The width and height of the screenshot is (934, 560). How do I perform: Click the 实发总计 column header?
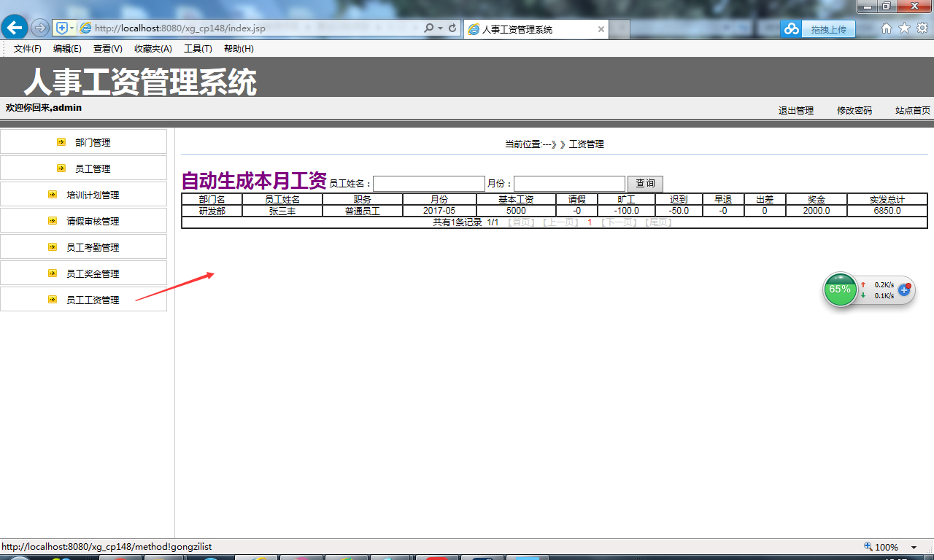pos(887,199)
